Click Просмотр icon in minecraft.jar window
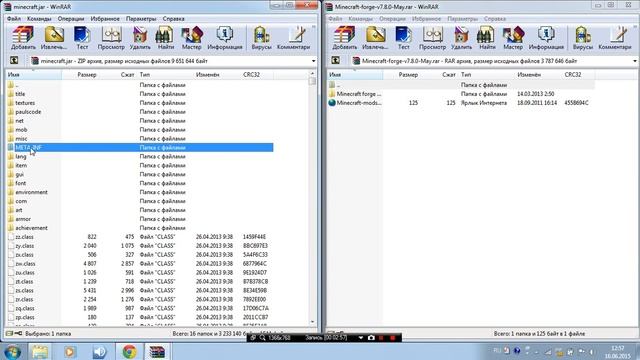 pyautogui.click(x=111, y=38)
